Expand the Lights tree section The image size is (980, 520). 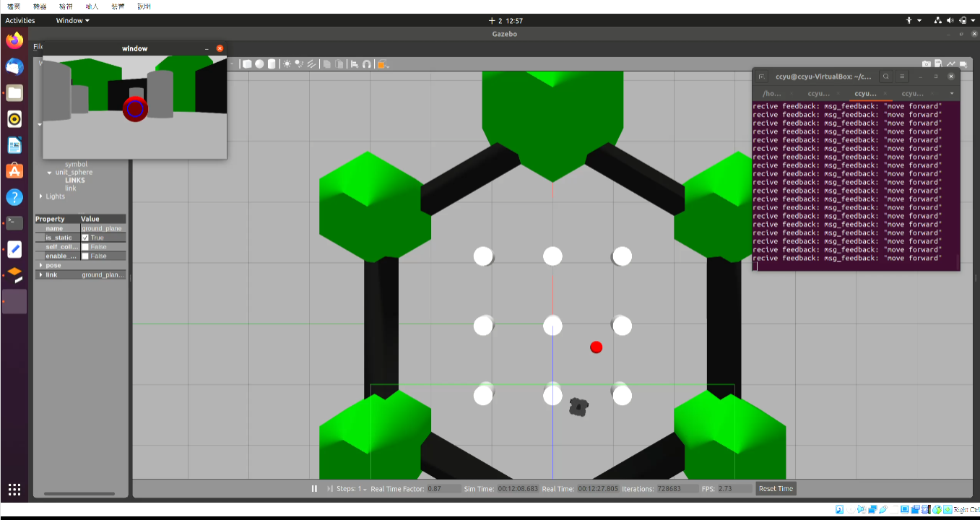(40, 196)
